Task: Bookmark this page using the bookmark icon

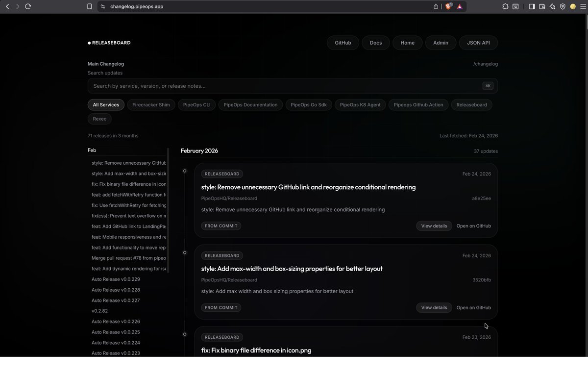Action: 89,6
